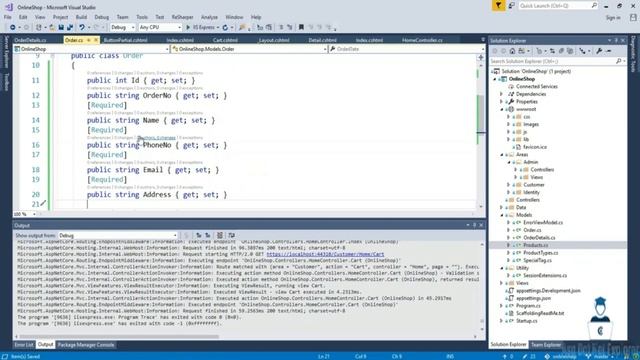The width and height of the screenshot is (640, 360).
Task: Click the Undo arrow icon in the toolbar
Action: 82,27
